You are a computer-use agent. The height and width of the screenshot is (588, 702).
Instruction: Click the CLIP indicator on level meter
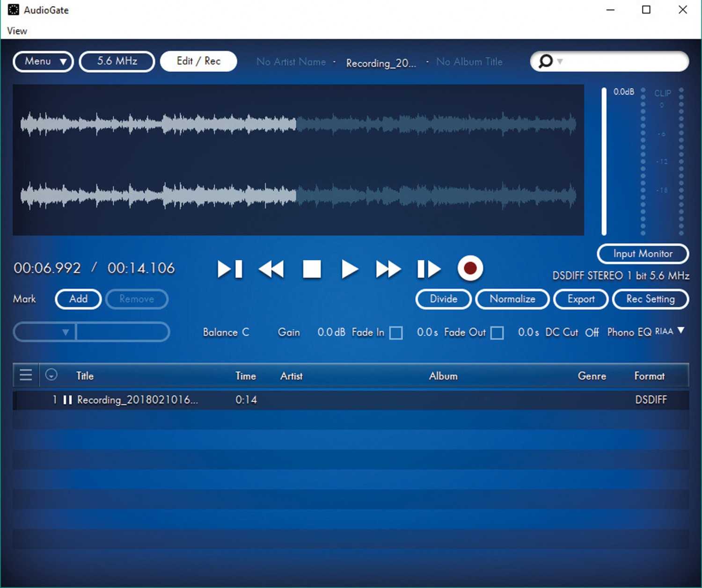pyautogui.click(x=663, y=93)
